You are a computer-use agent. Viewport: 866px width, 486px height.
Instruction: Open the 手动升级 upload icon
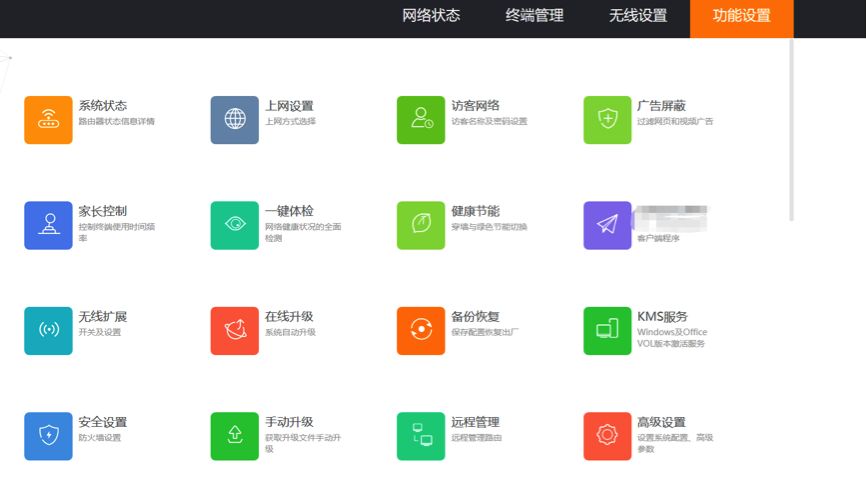coord(235,436)
